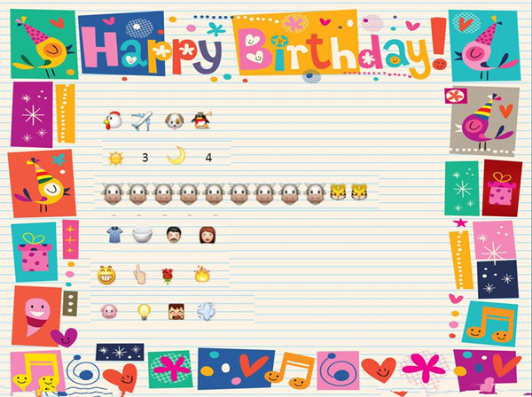Click the laughing boy face emoji
This screenshot has width=532, height=397.
tap(176, 312)
